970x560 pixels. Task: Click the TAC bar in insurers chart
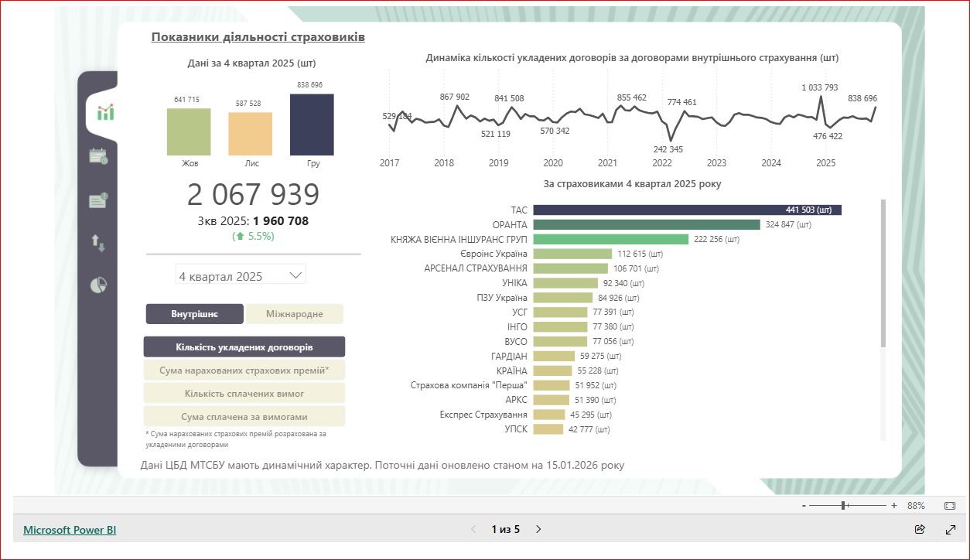pyautogui.click(x=686, y=210)
